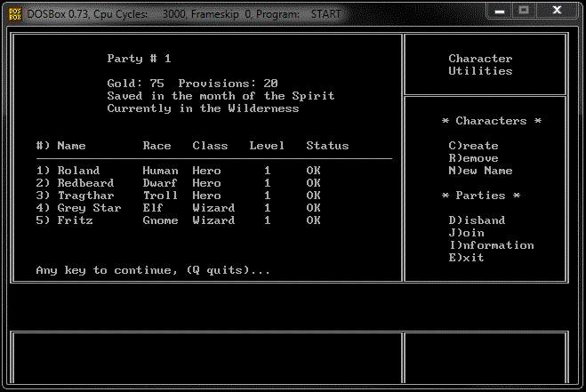Select party member Tragthar

click(x=85, y=196)
